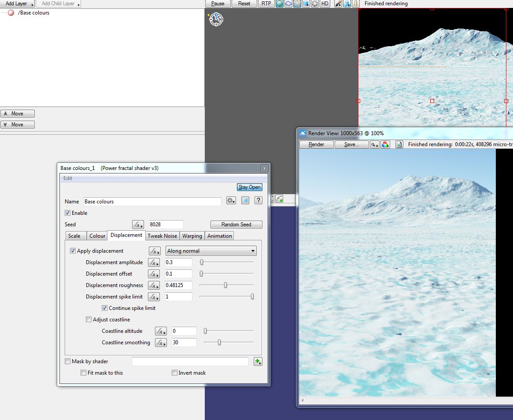
Task: Open the Add Child Layer dropdown
Action: point(58,4)
